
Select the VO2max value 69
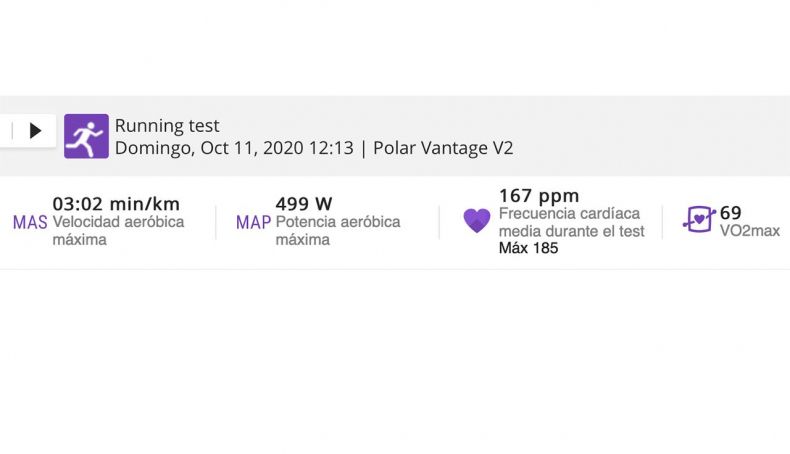tap(731, 213)
